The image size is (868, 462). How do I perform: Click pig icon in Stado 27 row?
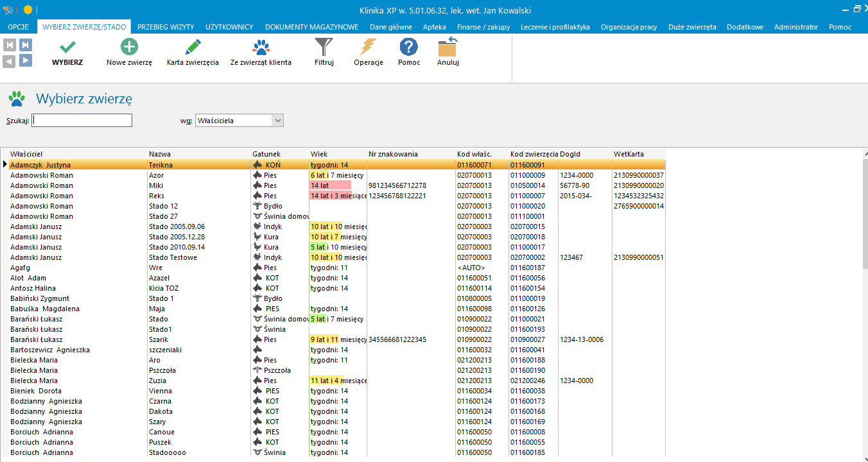258,216
